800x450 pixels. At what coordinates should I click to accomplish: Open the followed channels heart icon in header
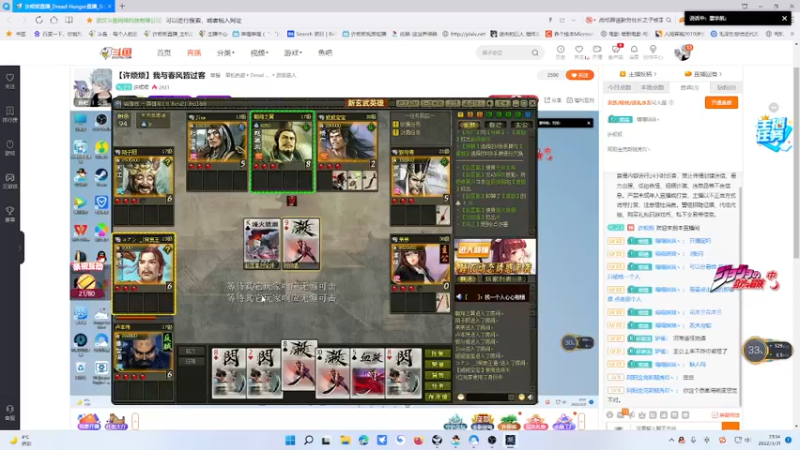pos(579,51)
